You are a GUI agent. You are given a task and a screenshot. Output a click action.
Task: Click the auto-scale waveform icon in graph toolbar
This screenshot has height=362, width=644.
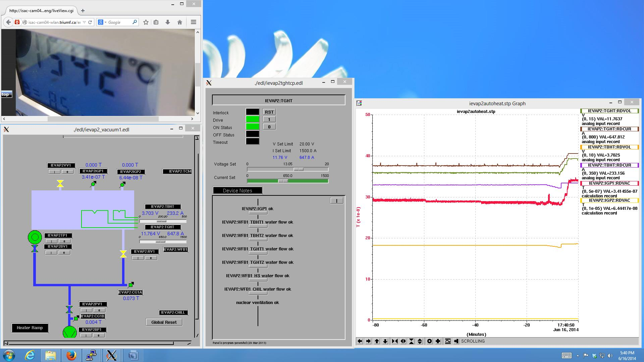point(448,341)
